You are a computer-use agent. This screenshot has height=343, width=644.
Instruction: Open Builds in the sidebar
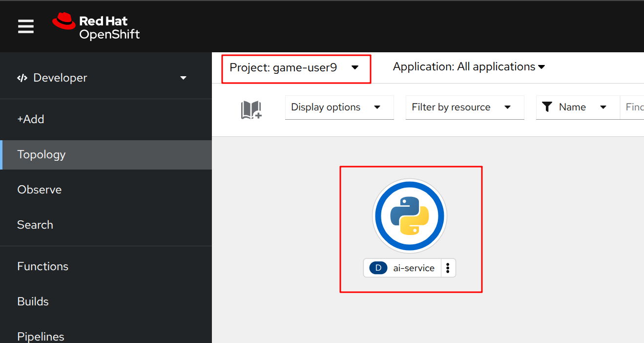point(106,301)
